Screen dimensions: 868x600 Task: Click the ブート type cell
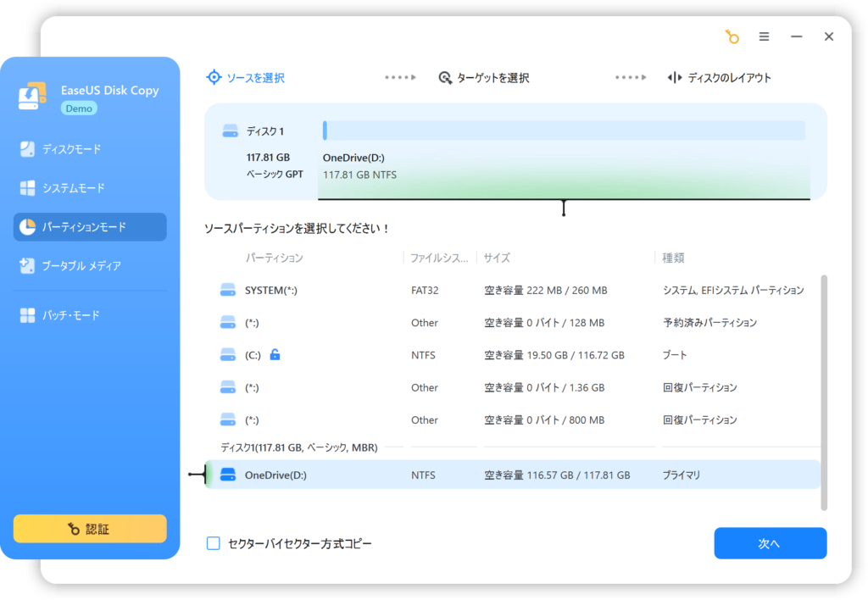675,355
